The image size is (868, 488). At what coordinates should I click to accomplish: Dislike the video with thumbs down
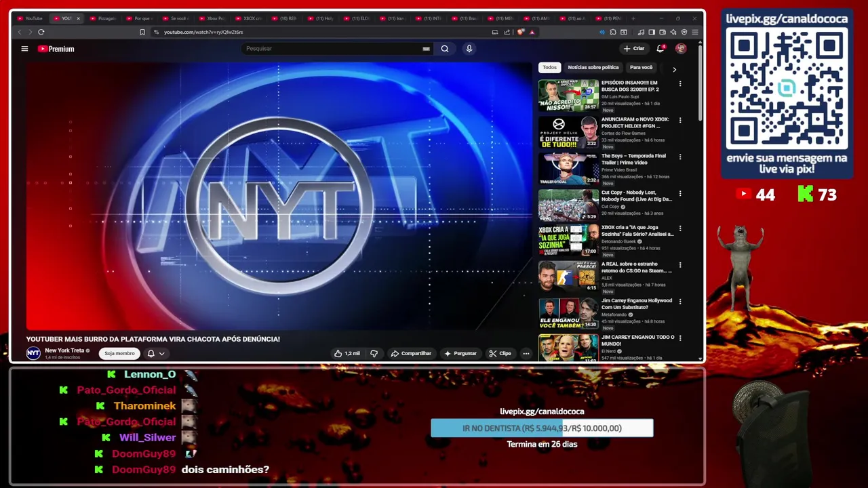(374, 353)
